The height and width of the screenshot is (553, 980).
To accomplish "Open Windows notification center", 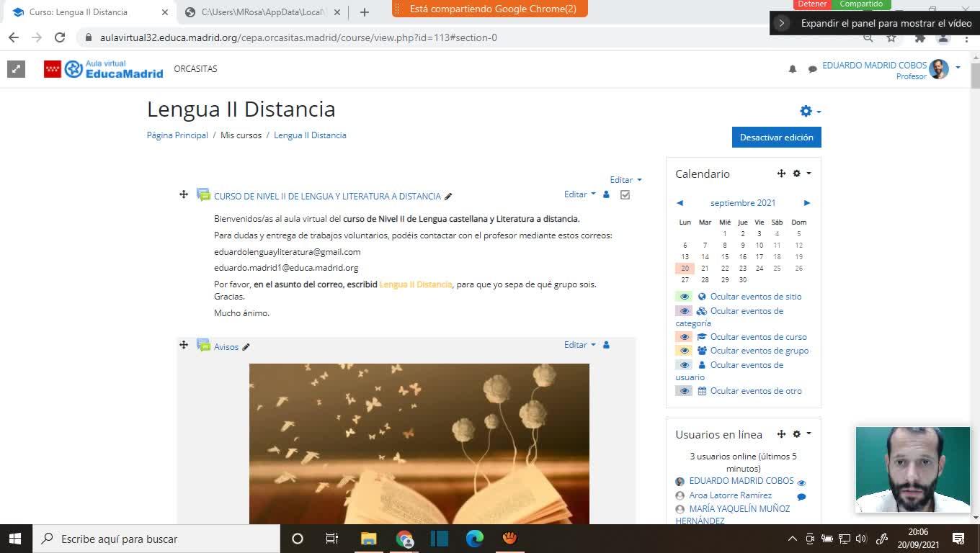I will pyautogui.click(x=958, y=539).
